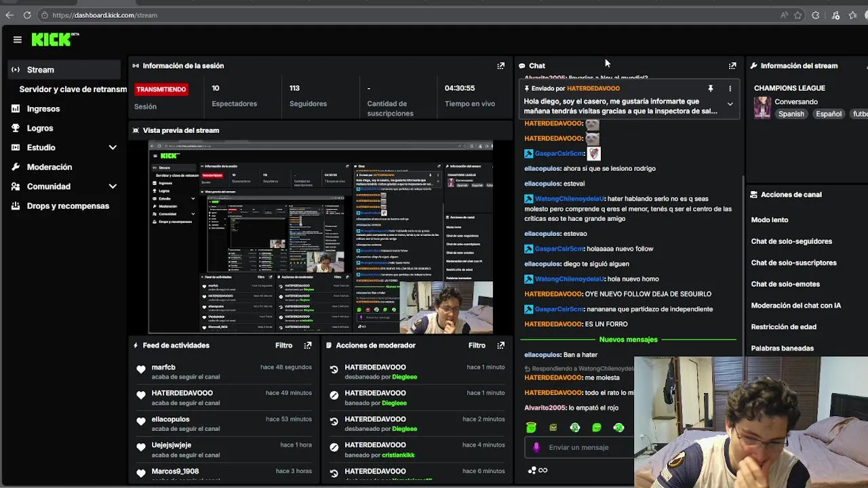The height and width of the screenshot is (488, 868).
Task: Click Alvarito2005 username on 'lo empató el rojo'
Action: click(545, 407)
